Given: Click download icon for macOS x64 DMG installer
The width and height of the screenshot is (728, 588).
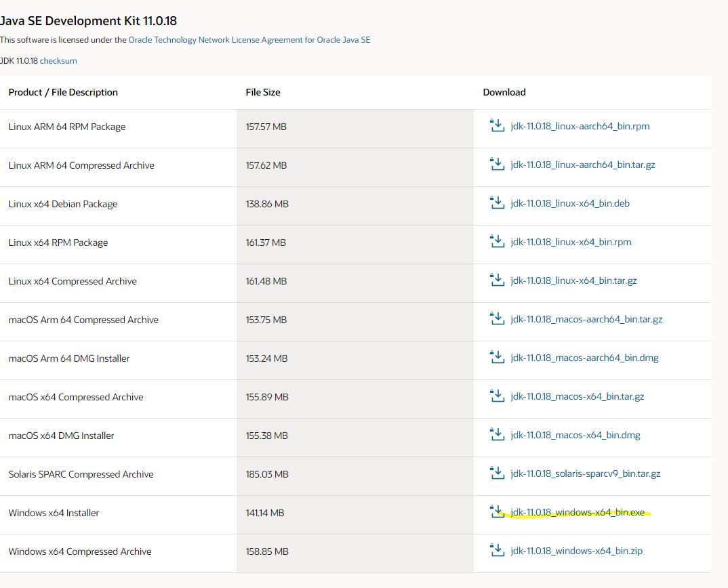Looking at the screenshot, I should [498, 435].
